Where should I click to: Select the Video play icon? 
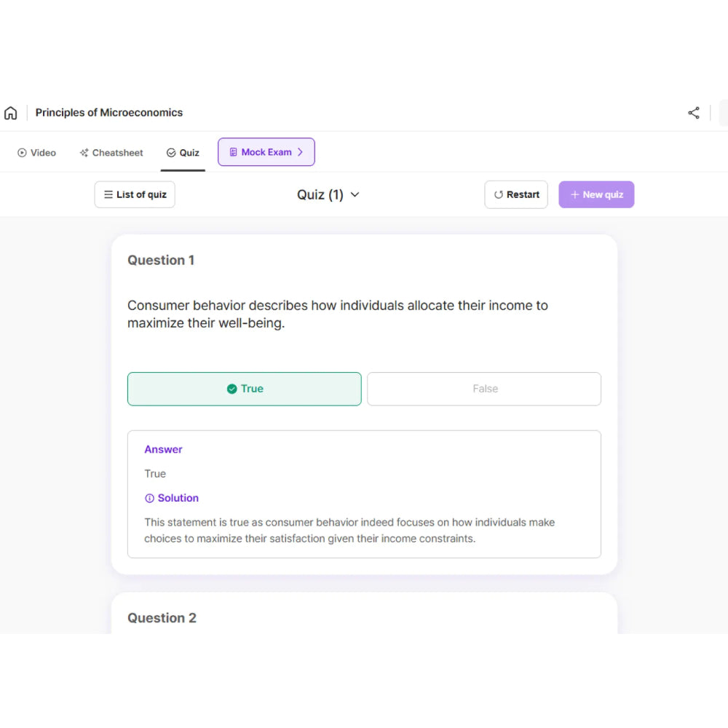(22, 152)
